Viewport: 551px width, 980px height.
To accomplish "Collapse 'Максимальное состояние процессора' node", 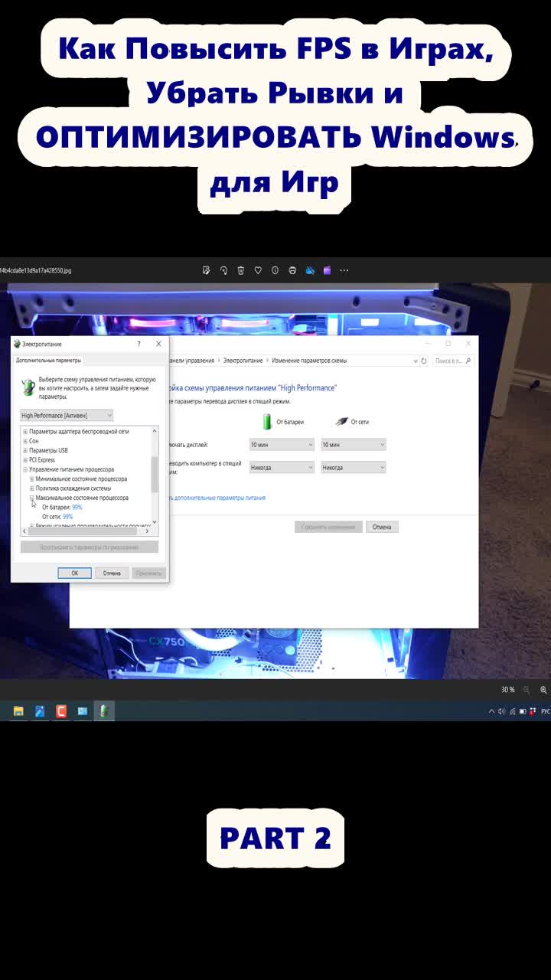I will click(31, 498).
